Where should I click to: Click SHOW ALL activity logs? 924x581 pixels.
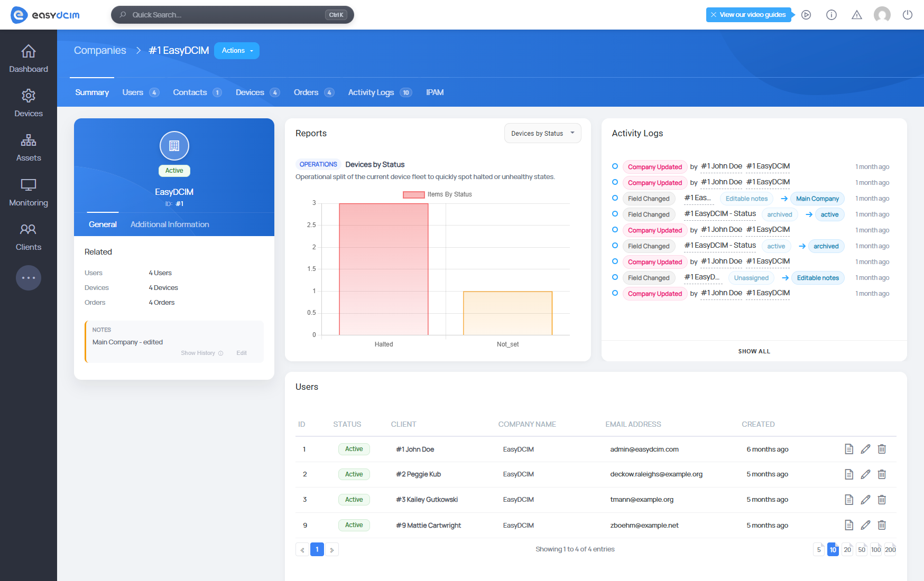(x=754, y=351)
